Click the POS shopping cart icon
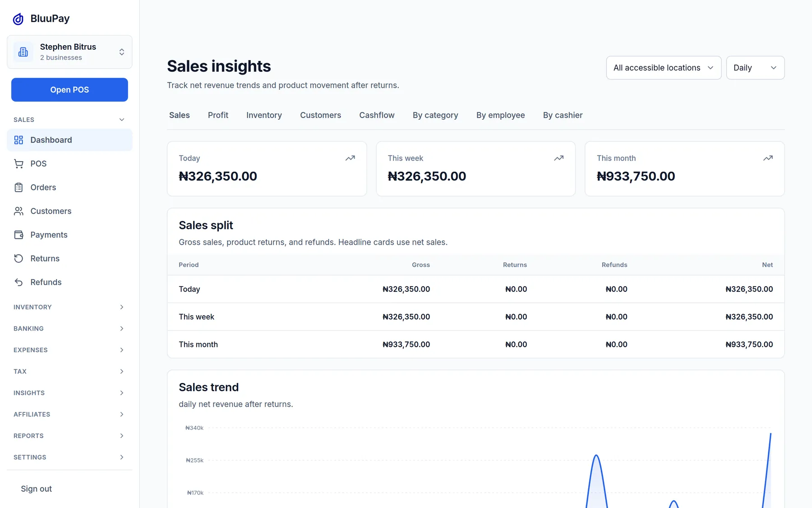 click(x=18, y=163)
